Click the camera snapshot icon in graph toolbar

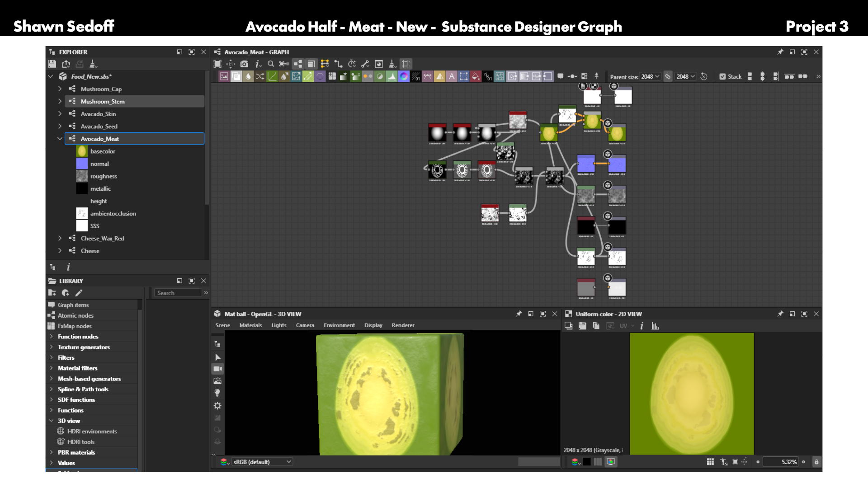(x=244, y=64)
